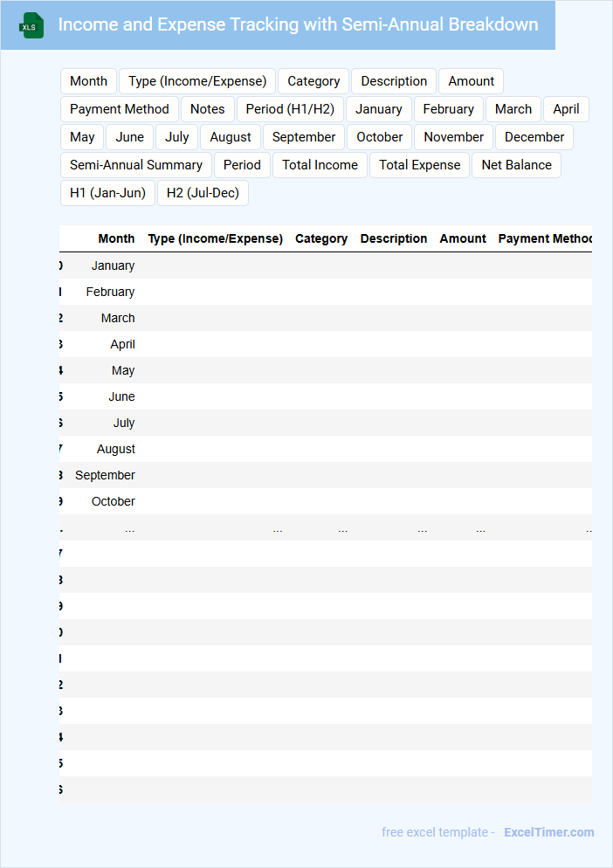Select the March cell in the table
Screen dimensions: 613x868
118,319
